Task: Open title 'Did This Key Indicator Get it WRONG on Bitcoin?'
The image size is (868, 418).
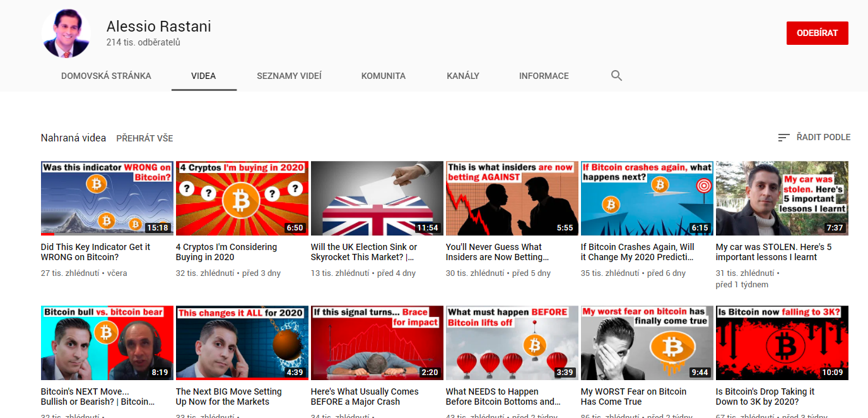Action: (x=96, y=252)
